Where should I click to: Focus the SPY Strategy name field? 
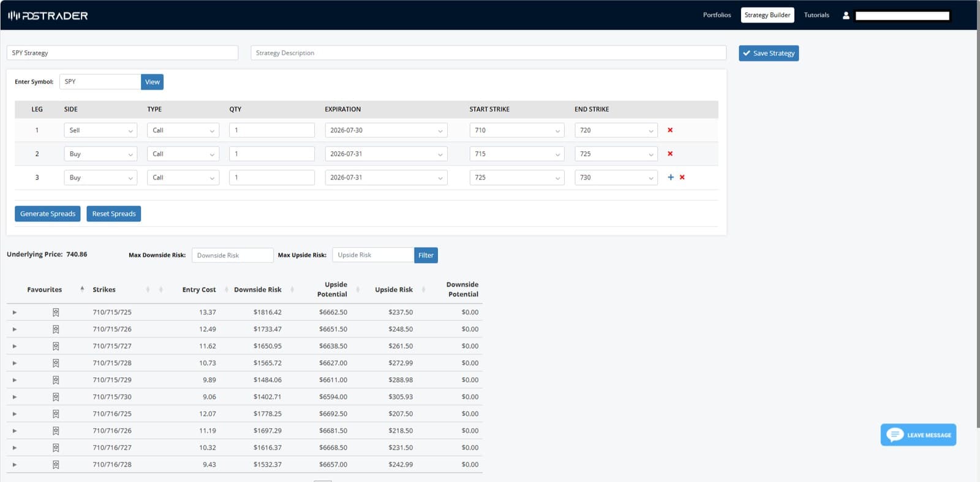pyautogui.click(x=123, y=53)
